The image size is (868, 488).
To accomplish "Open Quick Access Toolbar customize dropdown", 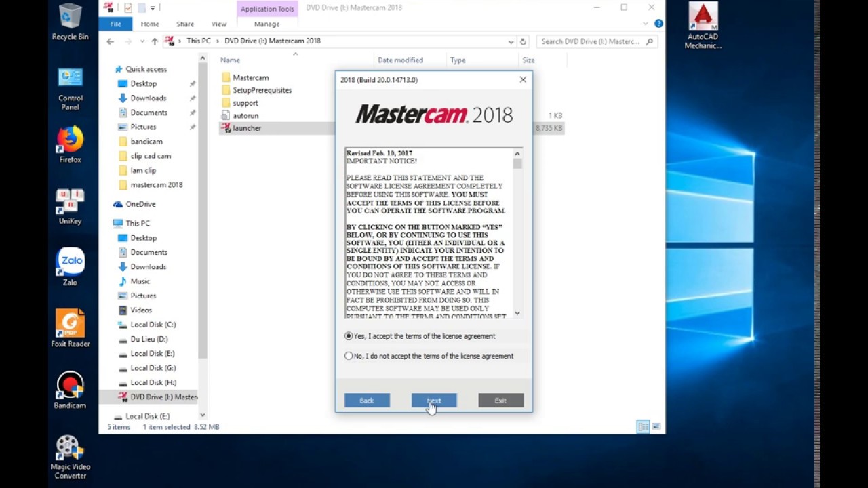I will pos(153,8).
